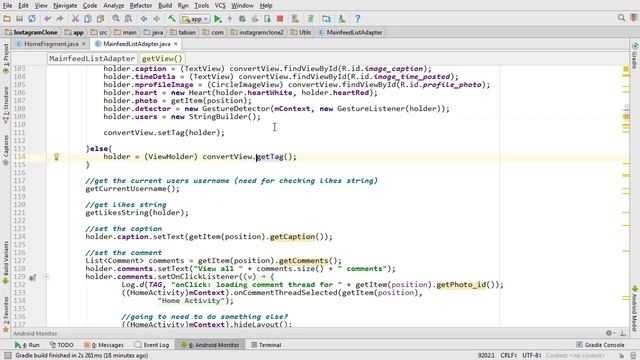Click the Save All toolbar icon
The width and height of the screenshot is (640, 360).
(x=19, y=19)
